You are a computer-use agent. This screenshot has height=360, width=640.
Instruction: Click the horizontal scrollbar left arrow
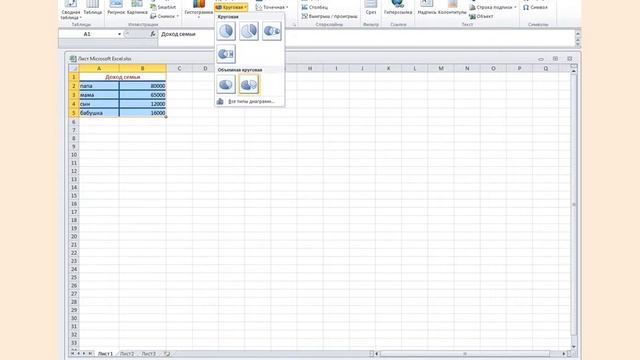[x=377, y=354]
